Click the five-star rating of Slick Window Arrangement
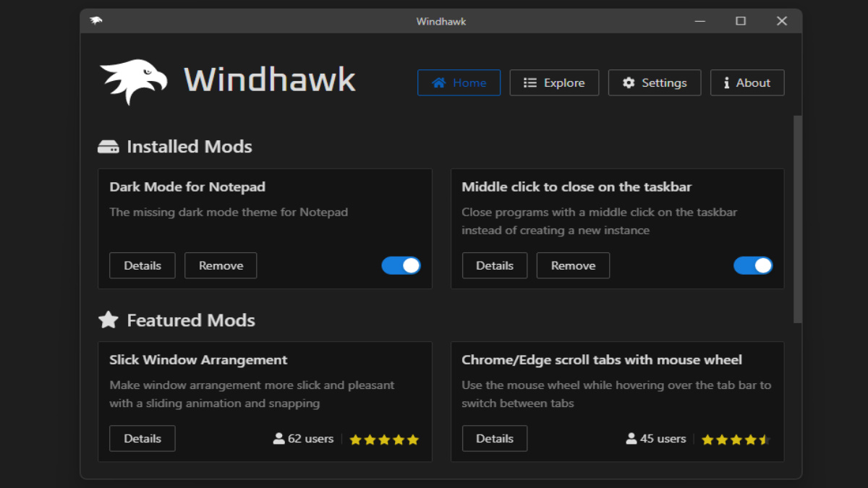 pyautogui.click(x=384, y=440)
